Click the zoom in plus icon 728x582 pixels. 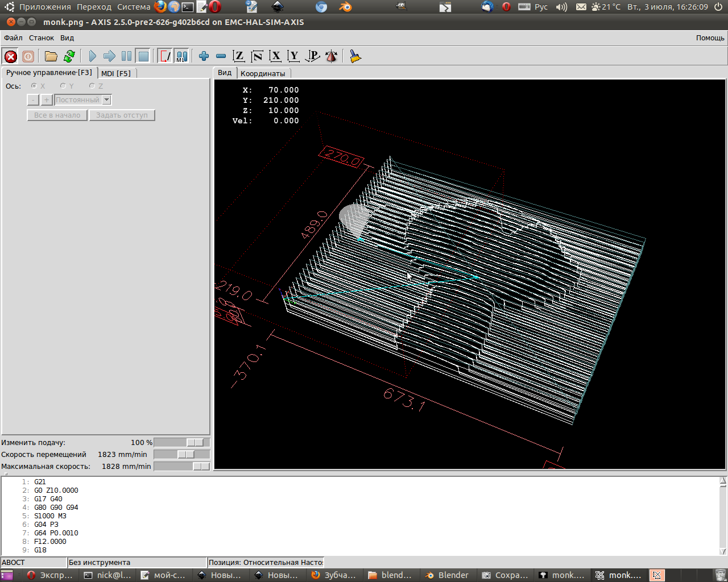tap(204, 56)
